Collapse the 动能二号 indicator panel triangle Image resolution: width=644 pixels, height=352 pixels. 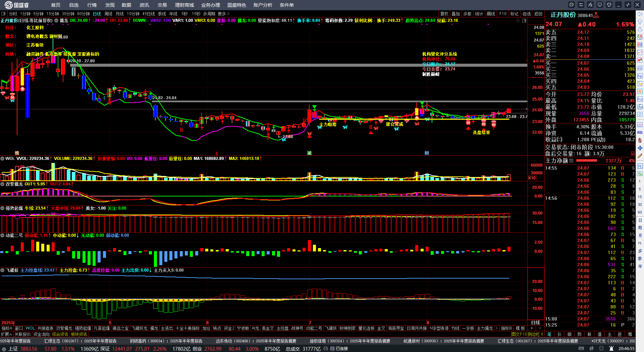pyautogui.click(x=2, y=235)
